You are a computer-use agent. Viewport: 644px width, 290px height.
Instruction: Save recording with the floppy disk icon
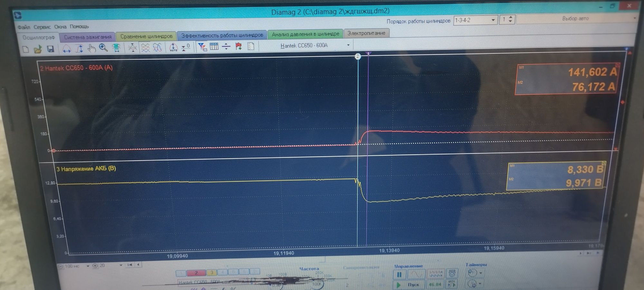50,49
